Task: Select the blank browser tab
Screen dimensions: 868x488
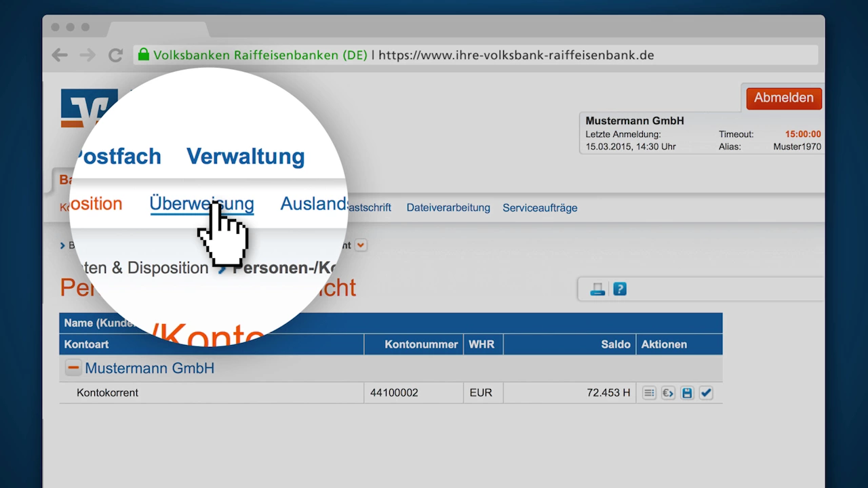Action: pos(158,28)
